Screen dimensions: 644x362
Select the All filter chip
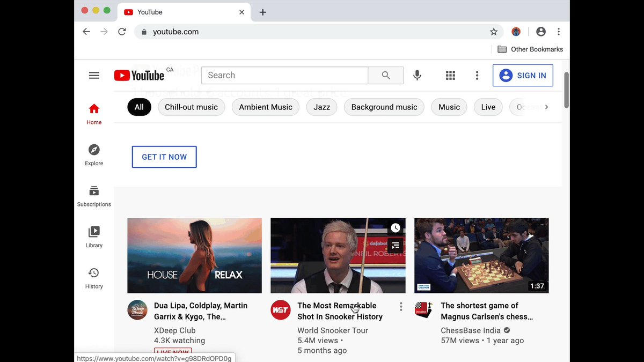pos(139,107)
